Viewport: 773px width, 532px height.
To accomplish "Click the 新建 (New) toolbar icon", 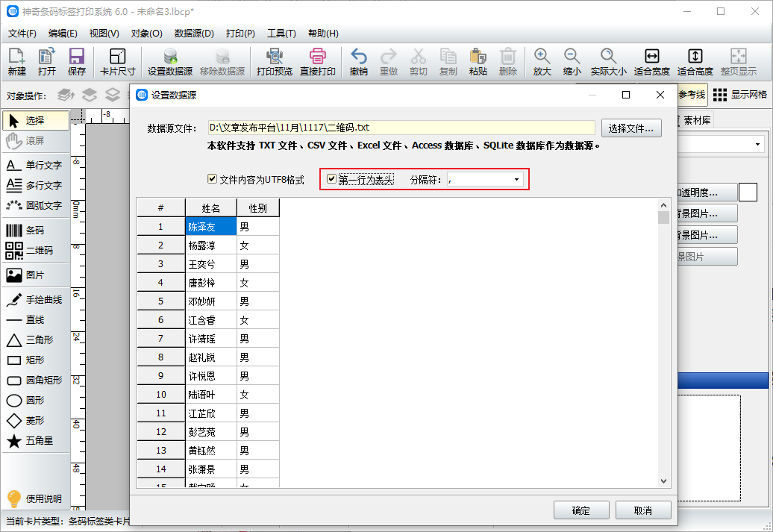I will pyautogui.click(x=16, y=62).
